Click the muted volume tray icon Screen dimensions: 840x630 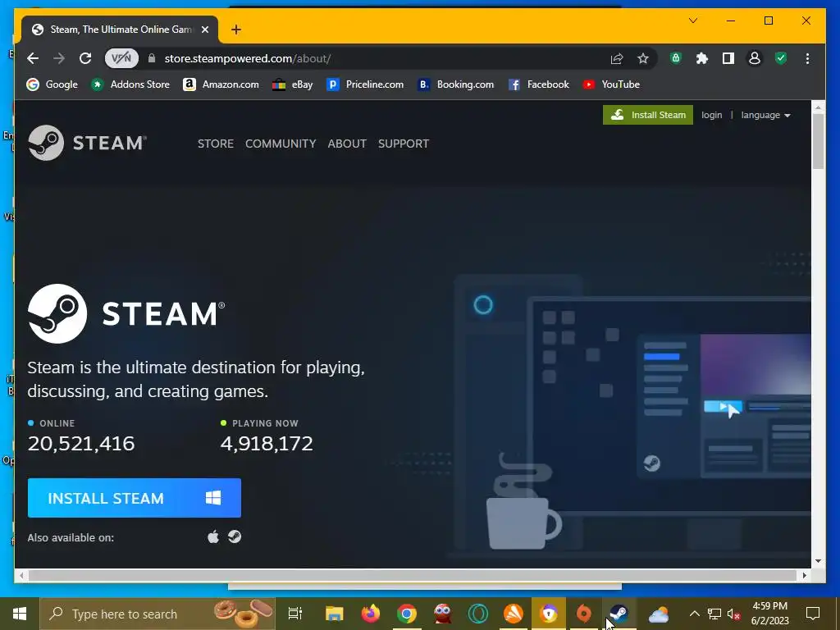(734, 614)
